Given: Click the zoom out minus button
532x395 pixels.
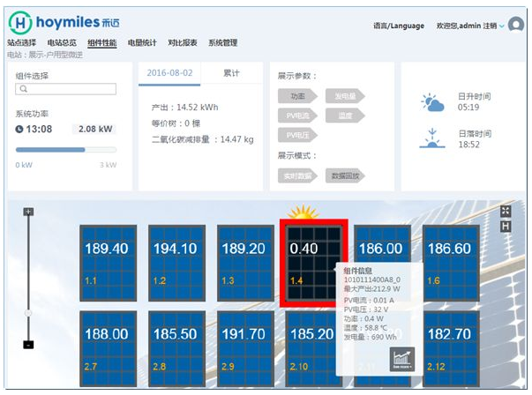Looking at the screenshot, I should [x=29, y=345].
